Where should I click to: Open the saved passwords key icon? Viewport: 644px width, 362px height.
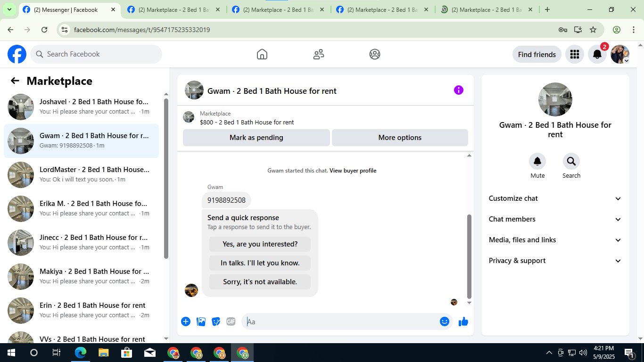(563, 30)
